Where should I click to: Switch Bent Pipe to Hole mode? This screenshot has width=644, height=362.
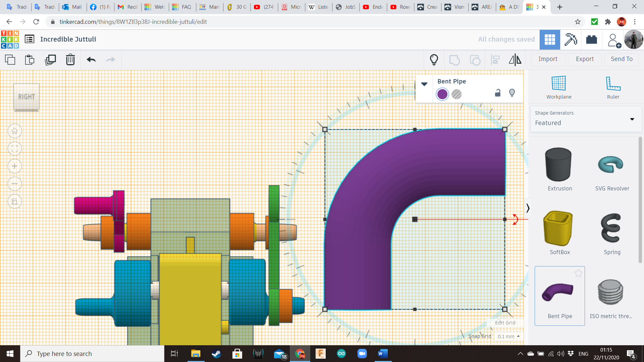point(457,94)
